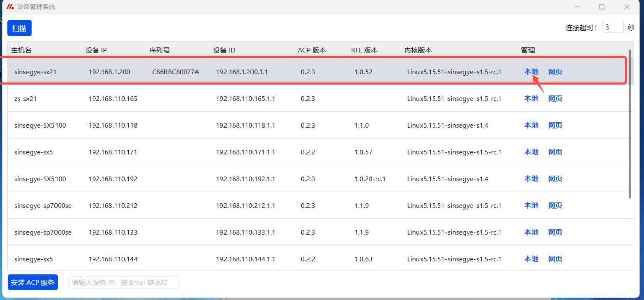Open 本地 for device 192.168.110.118

tap(531, 125)
